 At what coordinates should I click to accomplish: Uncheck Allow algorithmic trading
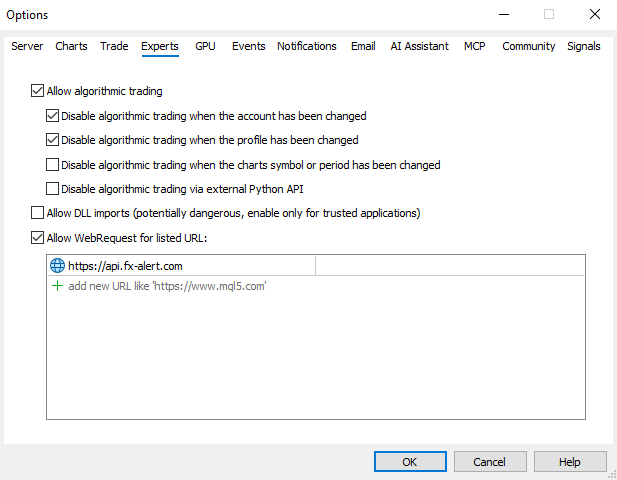point(37,90)
